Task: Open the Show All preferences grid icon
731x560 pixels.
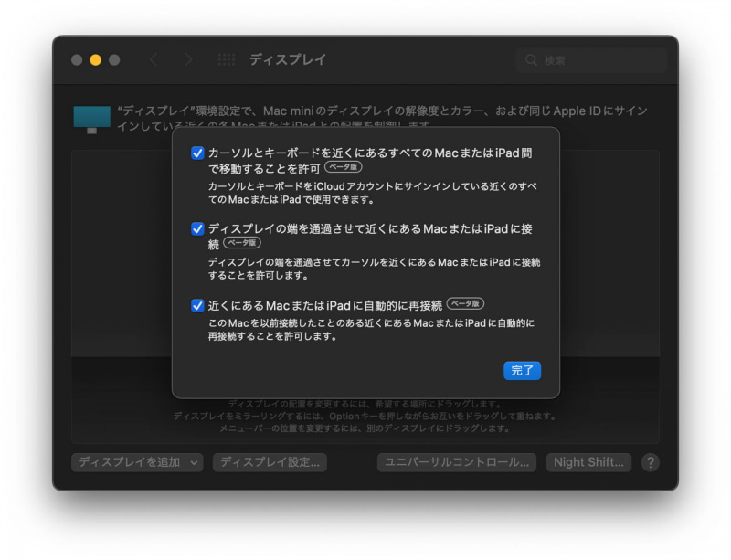Action: click(x=225, y=59)
